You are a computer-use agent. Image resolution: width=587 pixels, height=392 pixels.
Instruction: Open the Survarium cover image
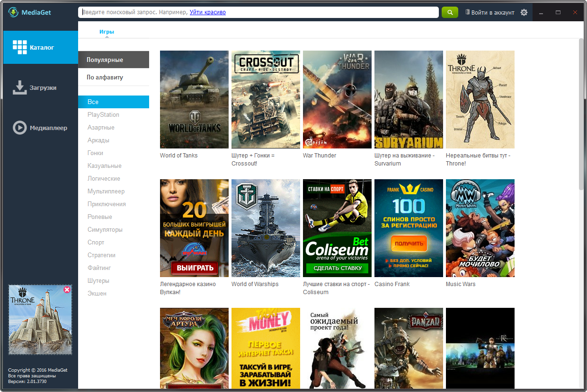click(x=409, y=99)
